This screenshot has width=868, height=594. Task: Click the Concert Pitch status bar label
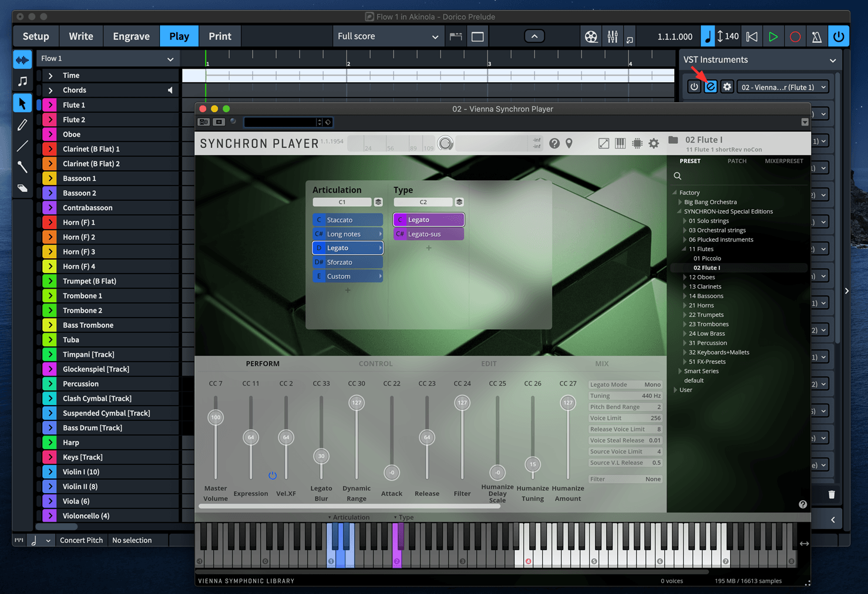[81, 540]
